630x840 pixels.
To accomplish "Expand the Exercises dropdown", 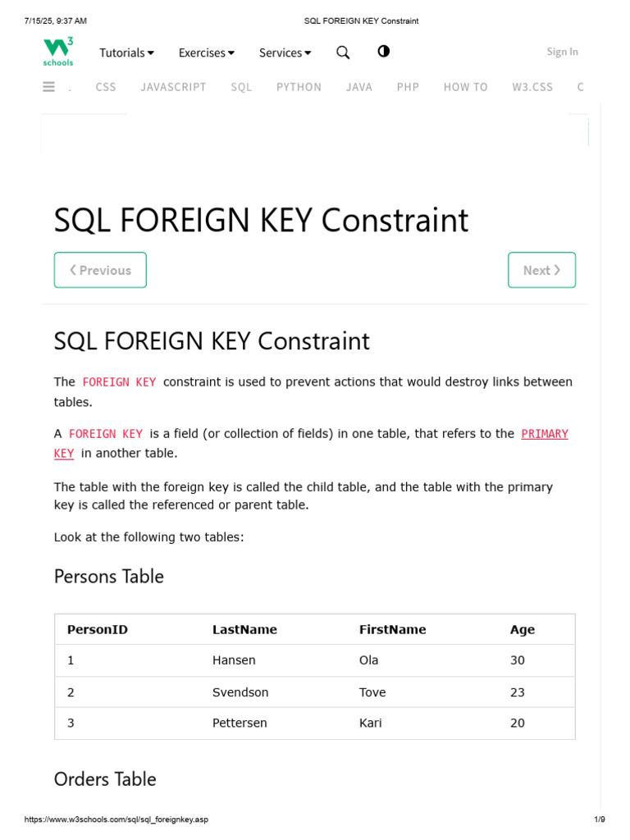I will 206,52.
